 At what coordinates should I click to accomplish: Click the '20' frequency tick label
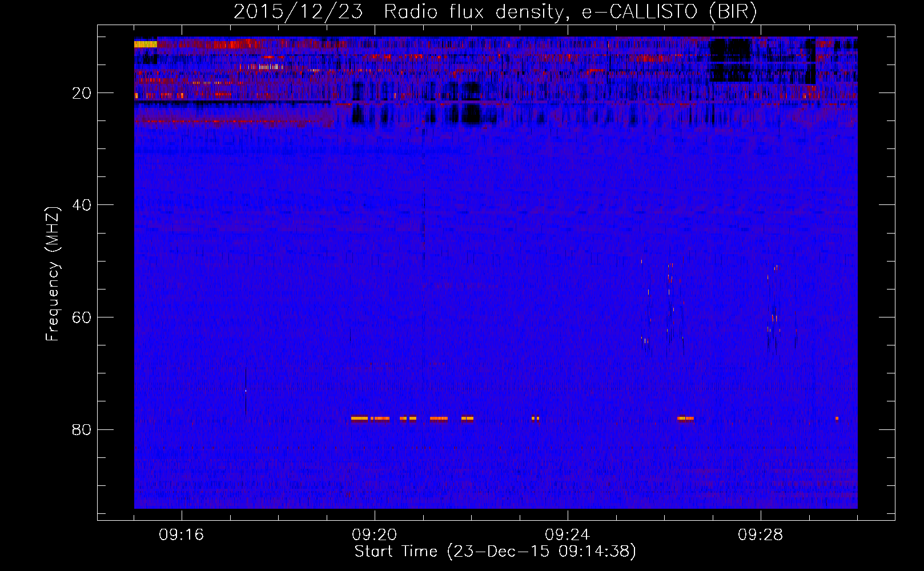(82, 93)
